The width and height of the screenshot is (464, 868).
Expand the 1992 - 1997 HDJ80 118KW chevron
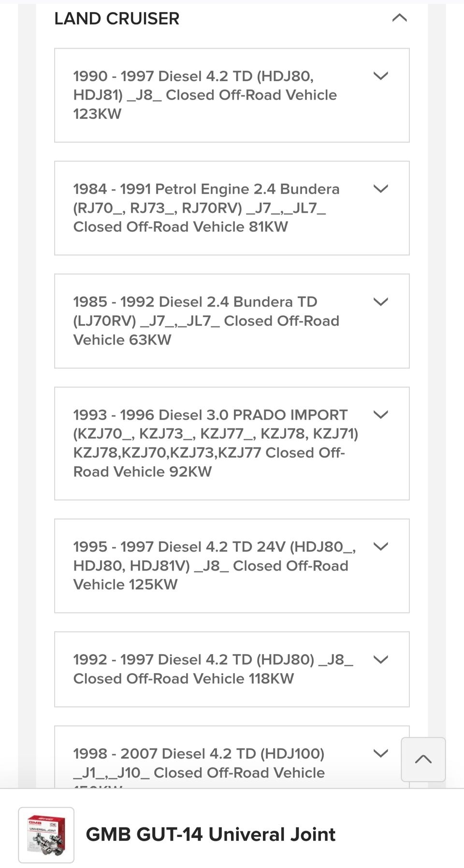pos(381,660)
